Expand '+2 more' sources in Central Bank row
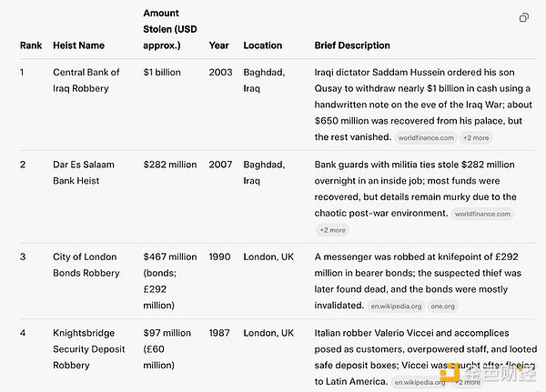This screenshot has height=392, width=546. pos(475,138)
